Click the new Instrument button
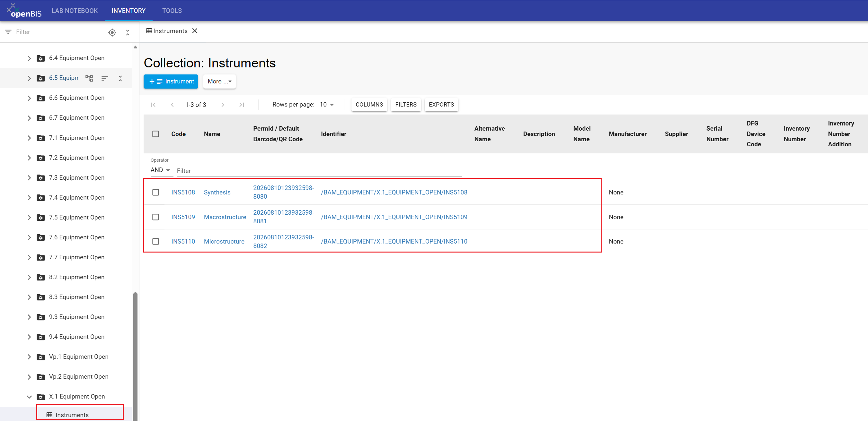868x421 pixels. (x=171, y=82)
